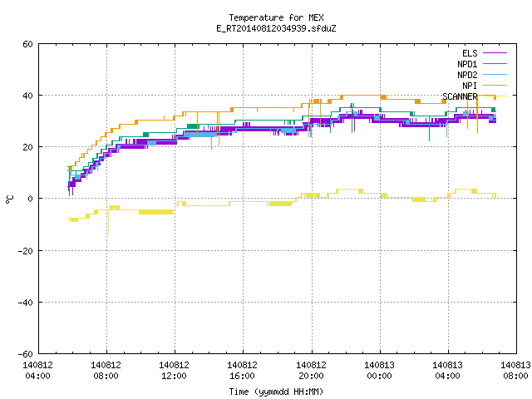The width and height of the screenshot is (532, 399).
Task: Click the y-axis value 40
Action: tap(27, 96)
